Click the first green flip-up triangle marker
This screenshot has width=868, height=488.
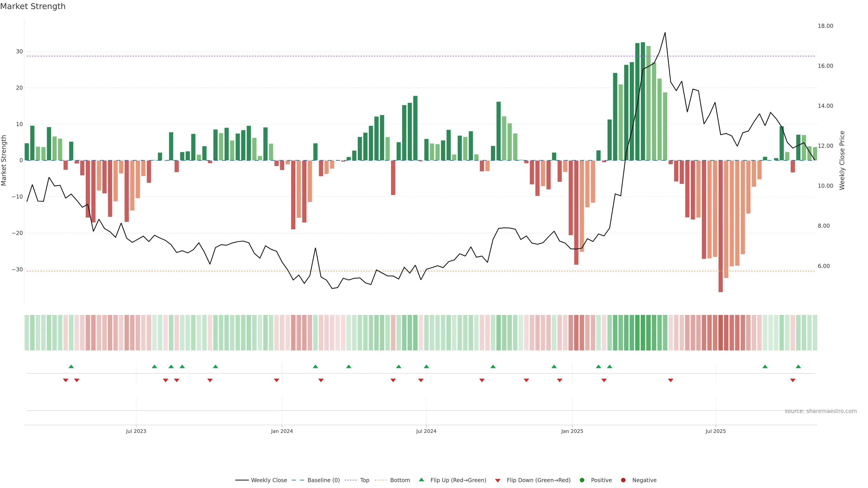(x=71, y=366)
